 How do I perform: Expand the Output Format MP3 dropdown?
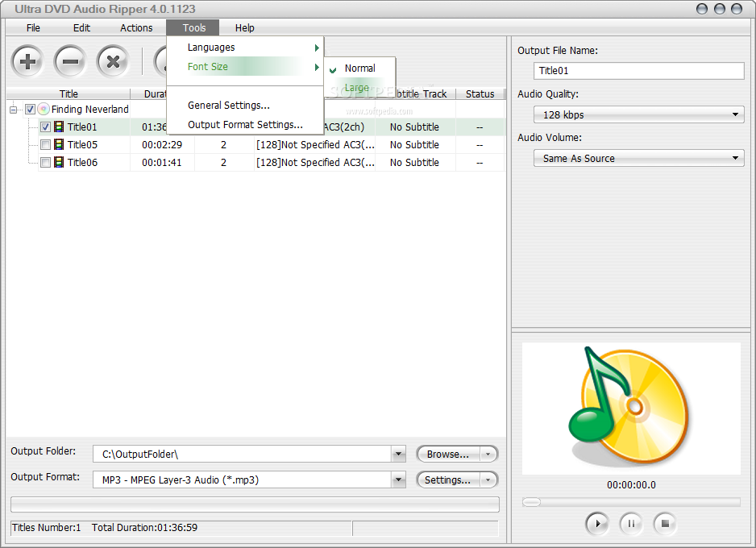click(398, 480)
